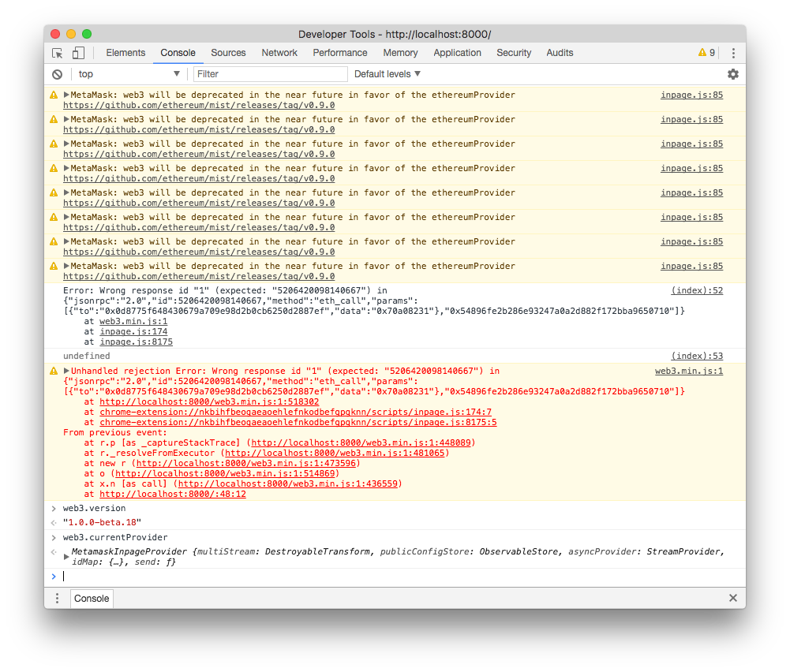The width and height of the screenshot is (790, 672).
Task: Expand the first MetaMask warning message
Action: (66, 95)
